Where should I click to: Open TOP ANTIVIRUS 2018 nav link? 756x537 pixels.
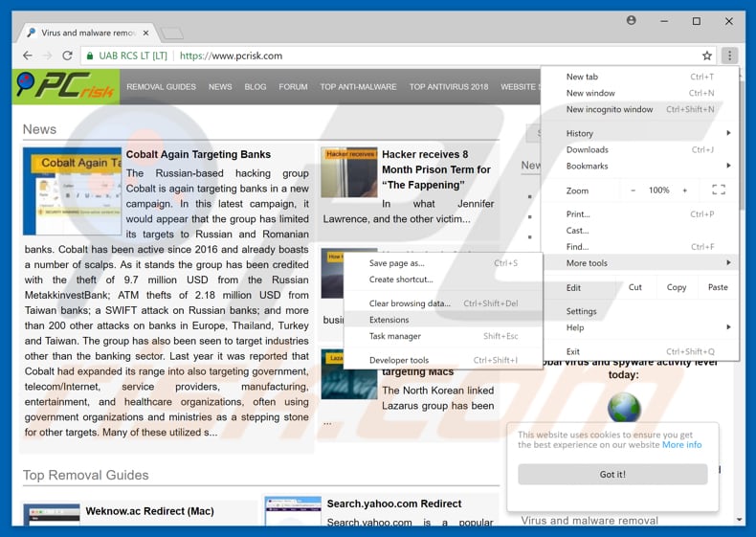click(449, 87)
